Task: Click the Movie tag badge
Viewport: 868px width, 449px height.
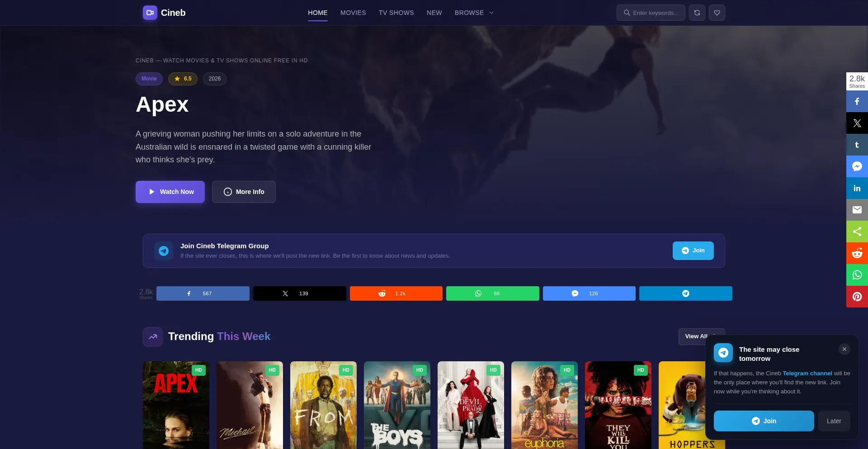Action: click(149, 79)
